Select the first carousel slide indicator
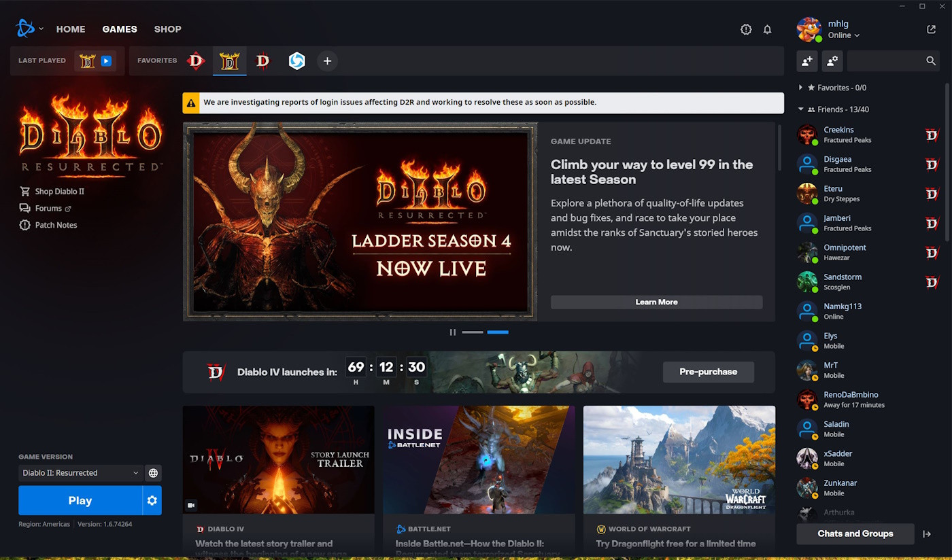Viewport: 952px width, 560px height. [x=473, y=332]
